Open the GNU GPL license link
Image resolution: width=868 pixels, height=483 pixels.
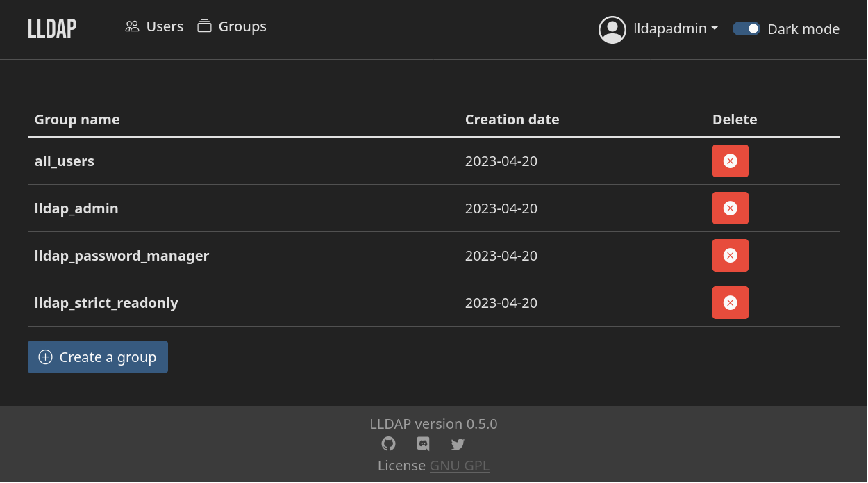459,466
